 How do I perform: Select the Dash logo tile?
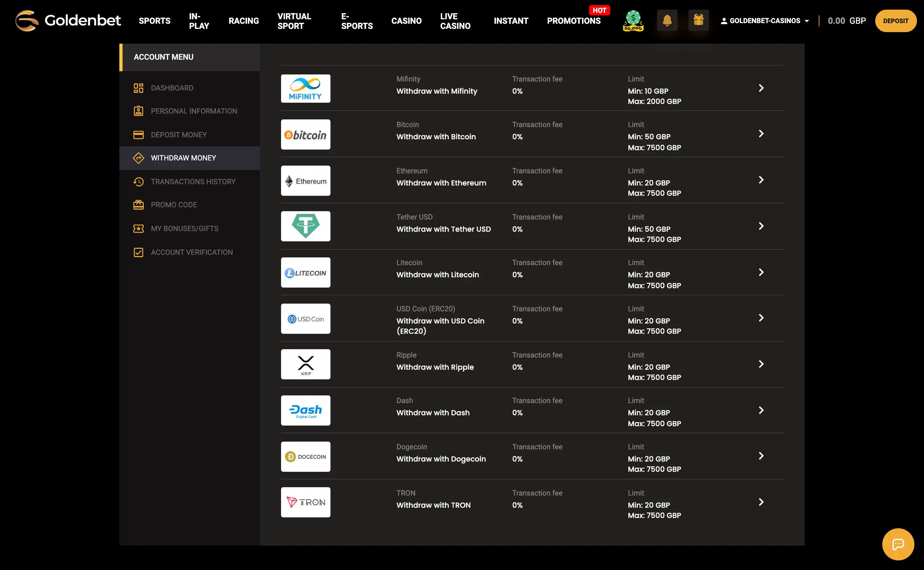point(306,410)
